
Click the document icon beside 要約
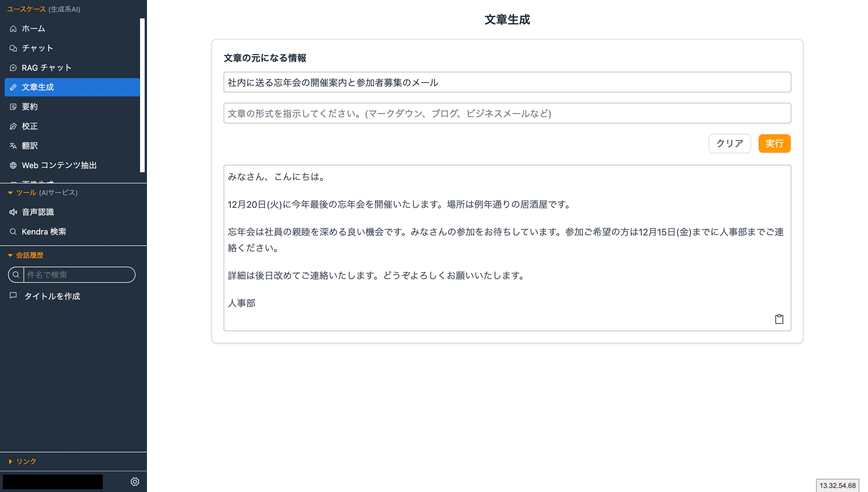(13, 107)
